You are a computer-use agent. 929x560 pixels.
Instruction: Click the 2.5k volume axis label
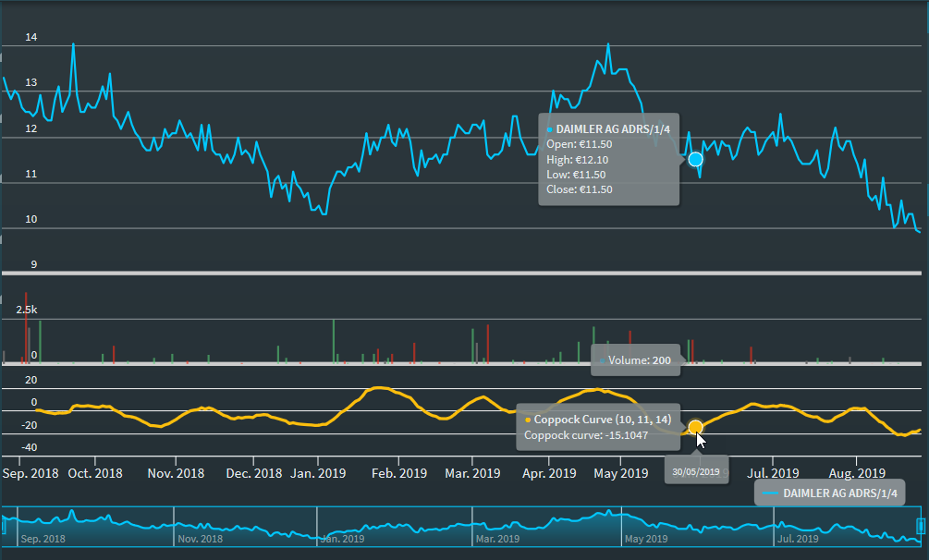pos(26,310)
